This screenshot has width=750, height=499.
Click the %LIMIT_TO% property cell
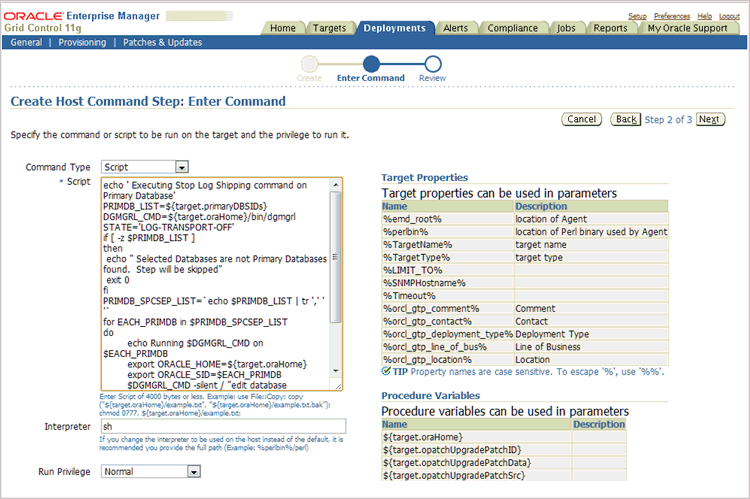click(x=448, y=270)
